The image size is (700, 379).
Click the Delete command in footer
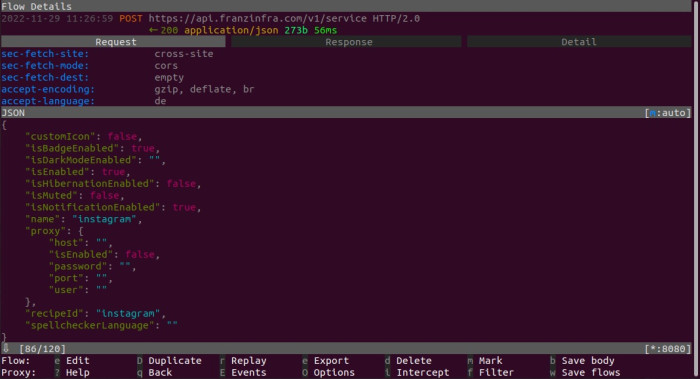tap(414, 361)
